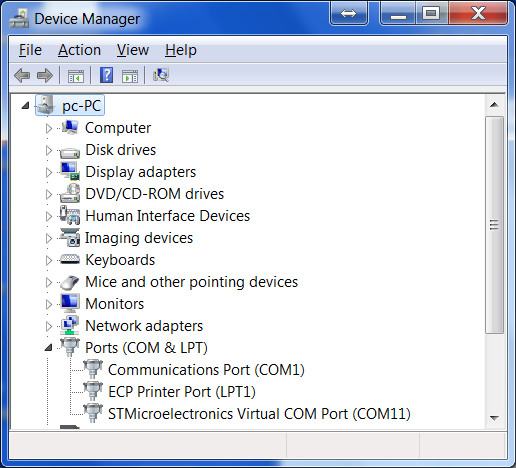The height and width of the screenshot is (468, 516).
Task: Select the DVD/CD-ROM drives label
Action: (x=155, y=194)
